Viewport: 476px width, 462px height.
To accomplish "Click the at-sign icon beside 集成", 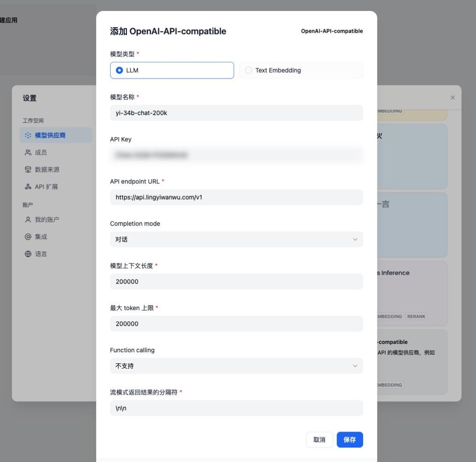I will (28, 237).
